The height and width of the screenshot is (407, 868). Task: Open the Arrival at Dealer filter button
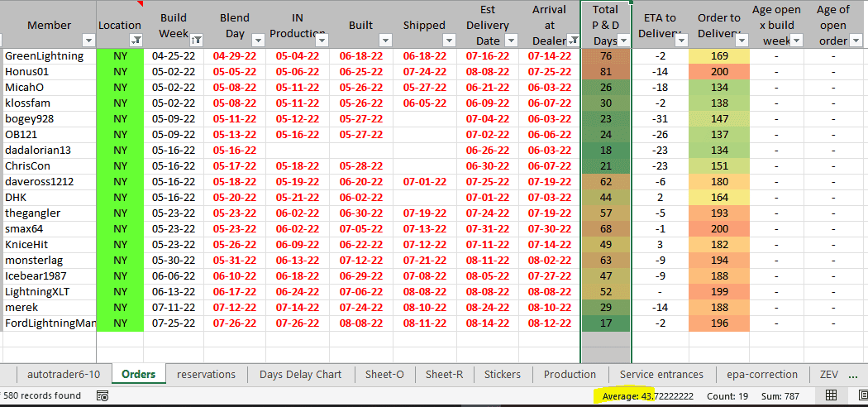coord(571,40)
